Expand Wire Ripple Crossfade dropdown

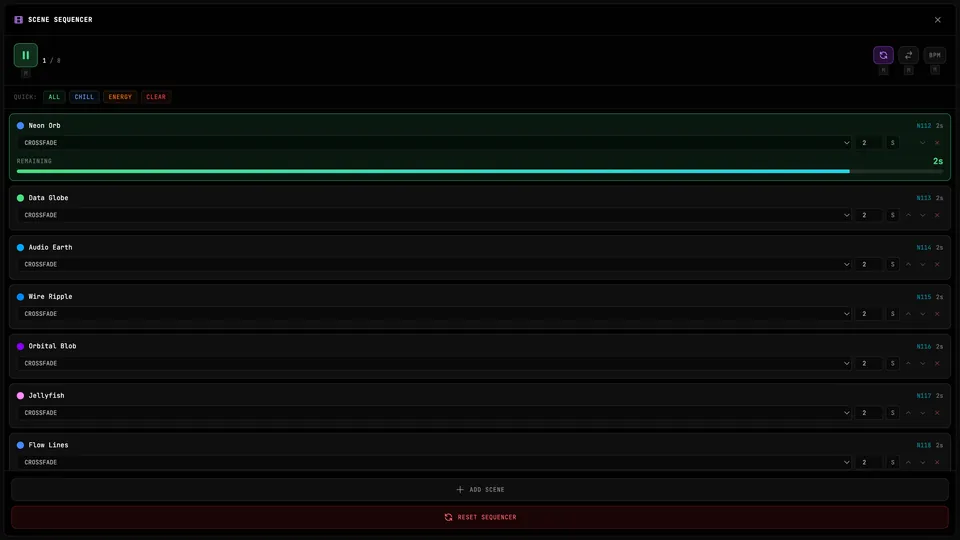coord(435,313)
